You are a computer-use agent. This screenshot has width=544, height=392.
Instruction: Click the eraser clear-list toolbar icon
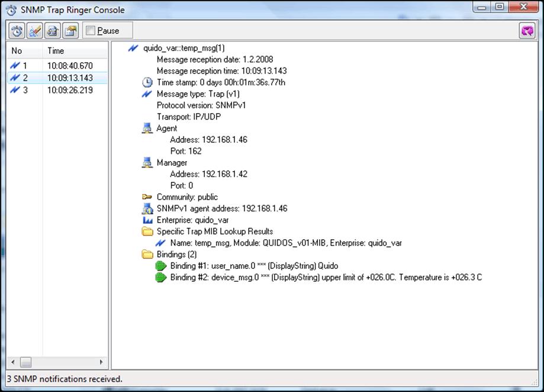click(35, 31)
